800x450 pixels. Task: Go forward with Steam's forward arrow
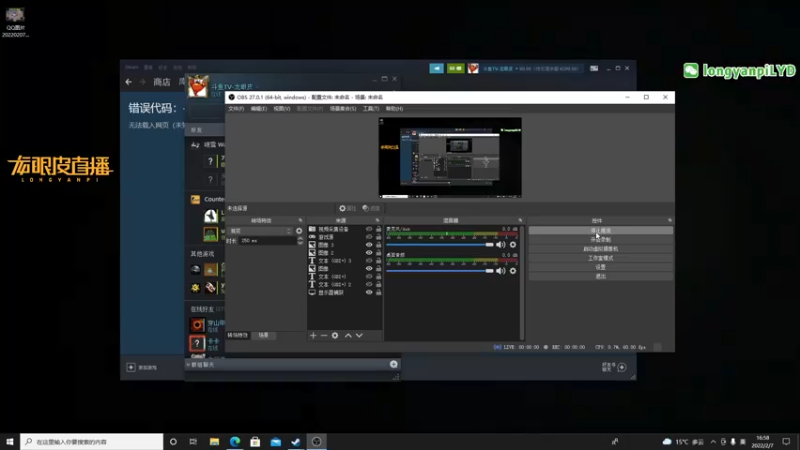[x=142, y=82]
